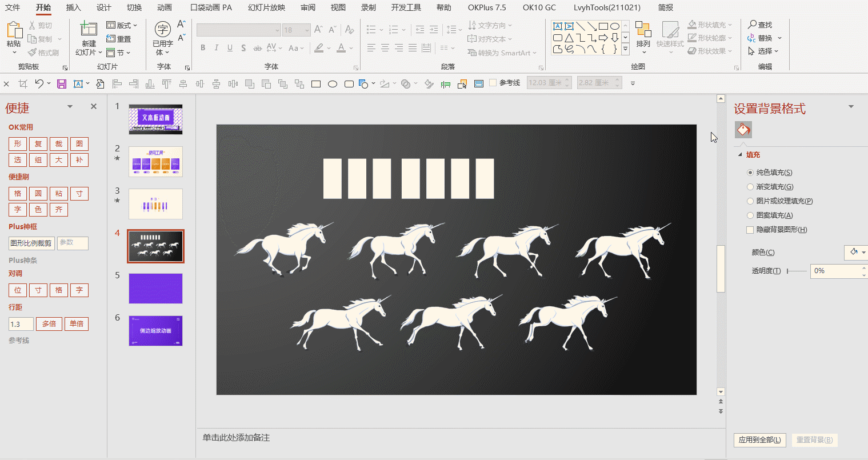Toggle the Guides (参考线) checkbox
The width and height of the screenshot is (868, 460).
point(493,83)
